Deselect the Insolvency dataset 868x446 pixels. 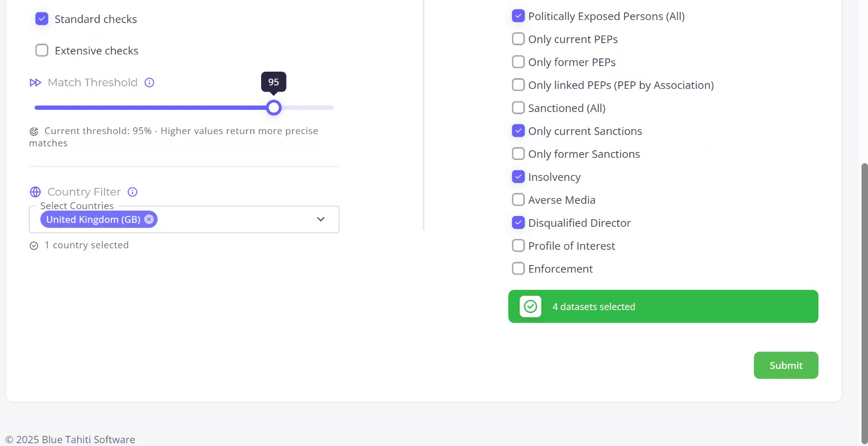click(518, 177)
